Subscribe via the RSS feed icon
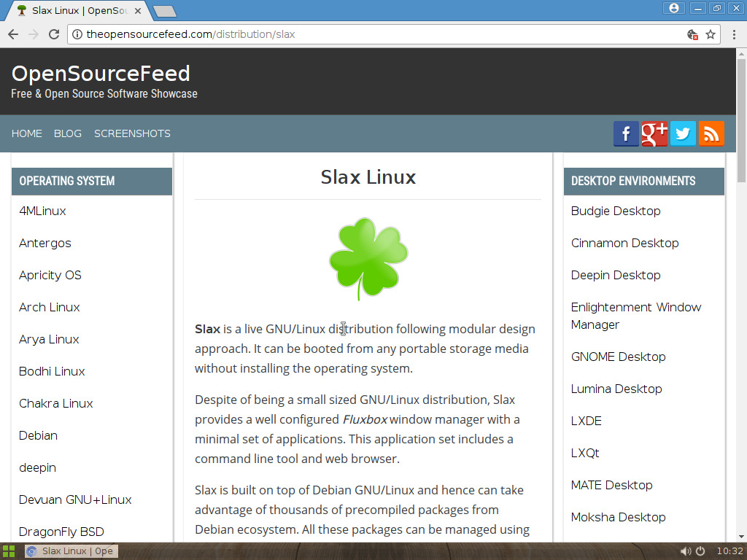Viewport: 747px width, 560px height. 711,133
